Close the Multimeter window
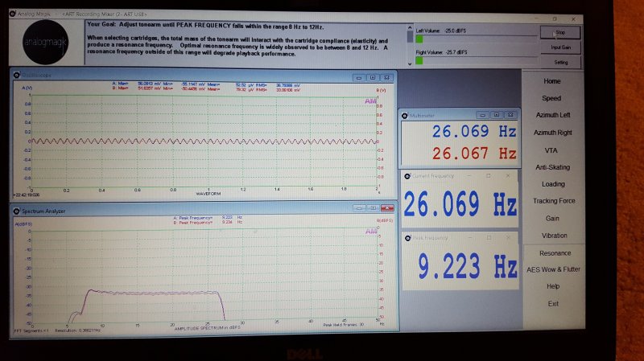644x361 pixels. coord(510,115)
